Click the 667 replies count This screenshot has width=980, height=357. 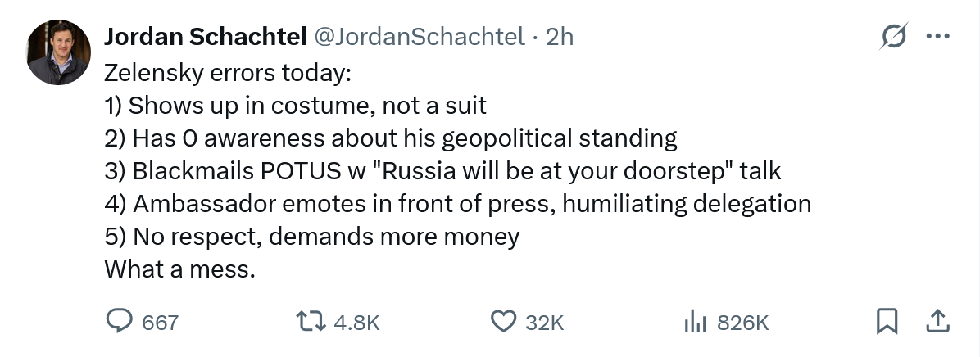coord(160,323)
